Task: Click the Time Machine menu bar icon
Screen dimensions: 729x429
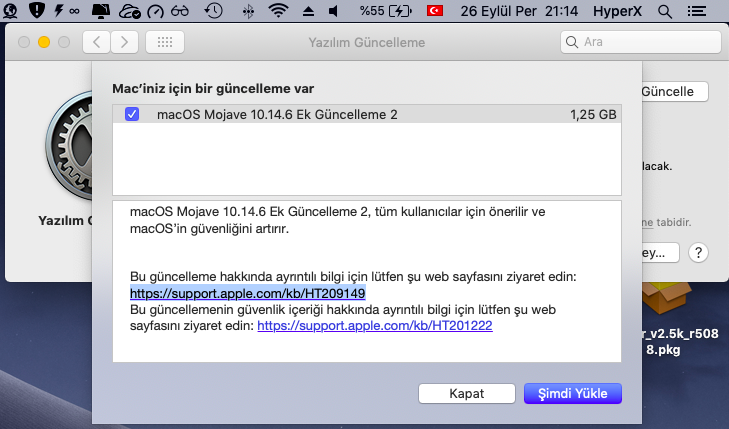Action: 213,12
